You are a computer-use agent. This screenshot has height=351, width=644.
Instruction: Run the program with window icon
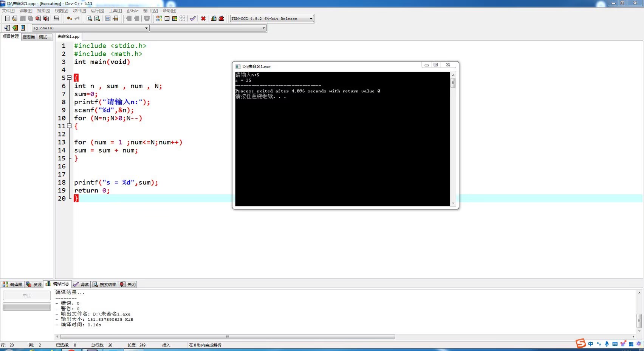167,18
